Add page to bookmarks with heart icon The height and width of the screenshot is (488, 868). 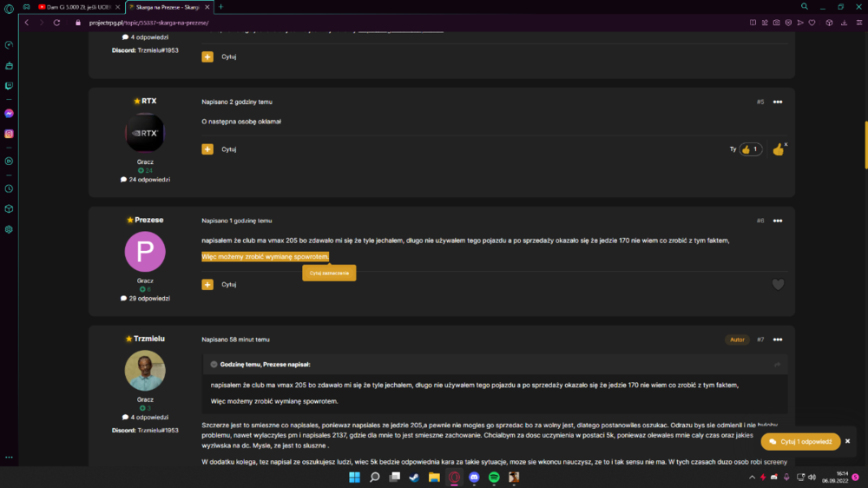[x=812, y=23]
